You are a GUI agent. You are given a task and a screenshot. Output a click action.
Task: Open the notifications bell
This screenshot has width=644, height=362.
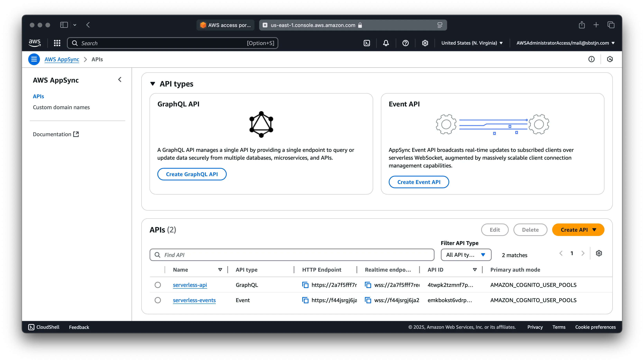(x=386, y=43)
